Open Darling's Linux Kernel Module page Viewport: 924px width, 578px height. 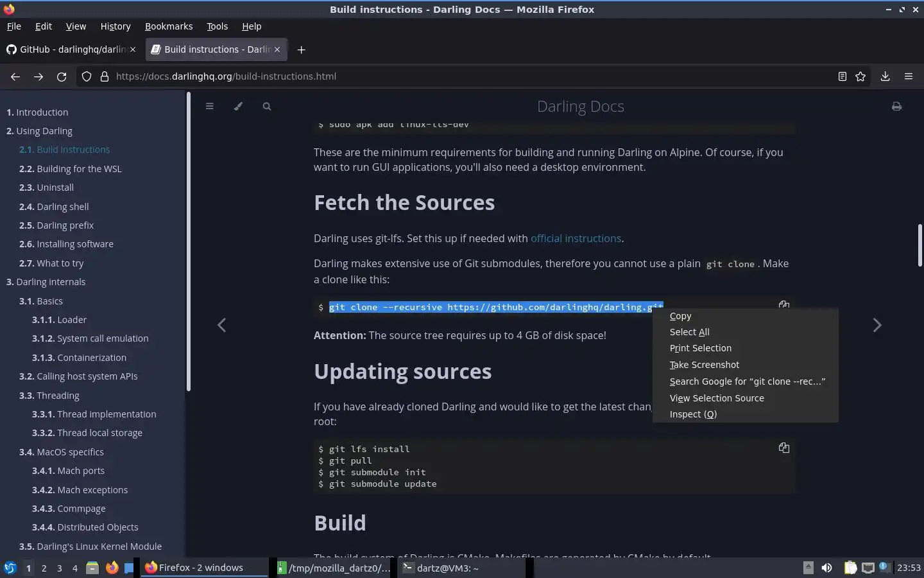click(x=90, y=547)
